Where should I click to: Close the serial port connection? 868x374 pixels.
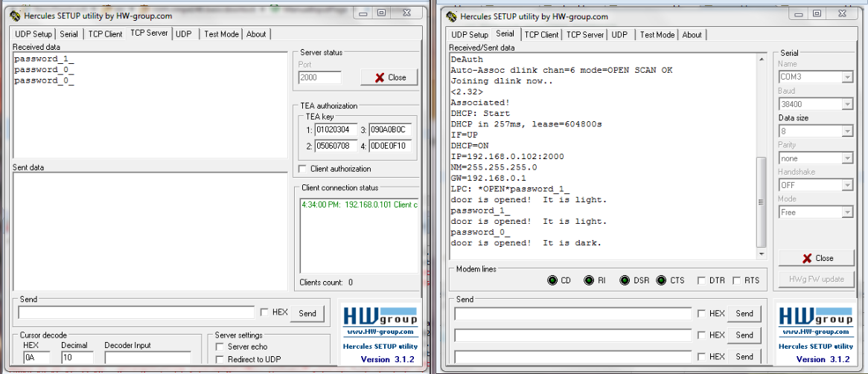(x=817, y=258)
